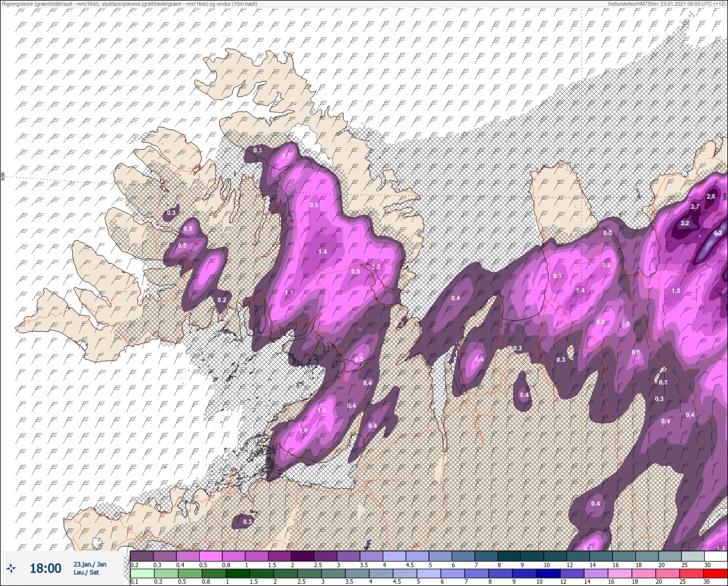728x586 pixels.
Task: Pick the deep blue 10 swatch in lower legend
Action: [x=548, y=573]
